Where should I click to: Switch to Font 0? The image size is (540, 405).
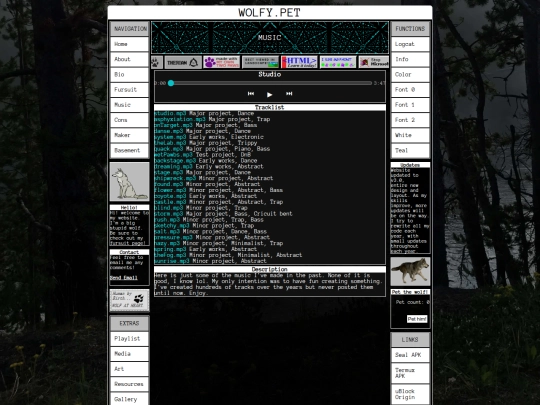(x=410, y=90)
